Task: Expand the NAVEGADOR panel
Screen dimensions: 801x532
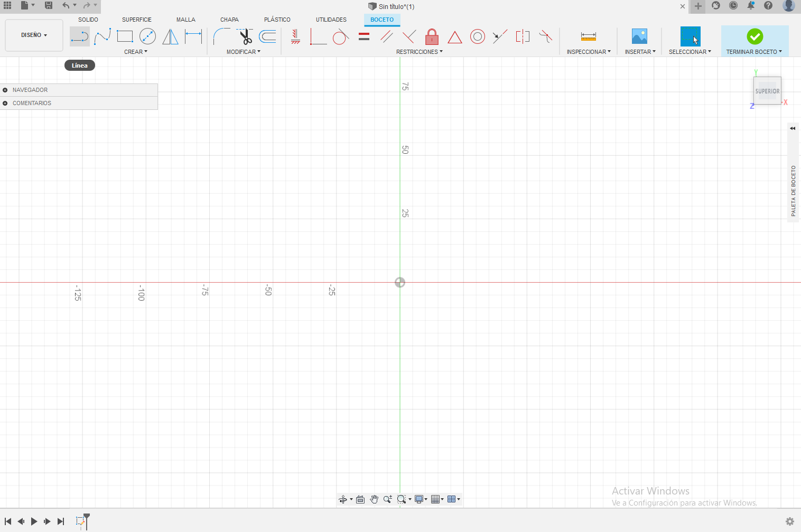Action: [5, 90]
